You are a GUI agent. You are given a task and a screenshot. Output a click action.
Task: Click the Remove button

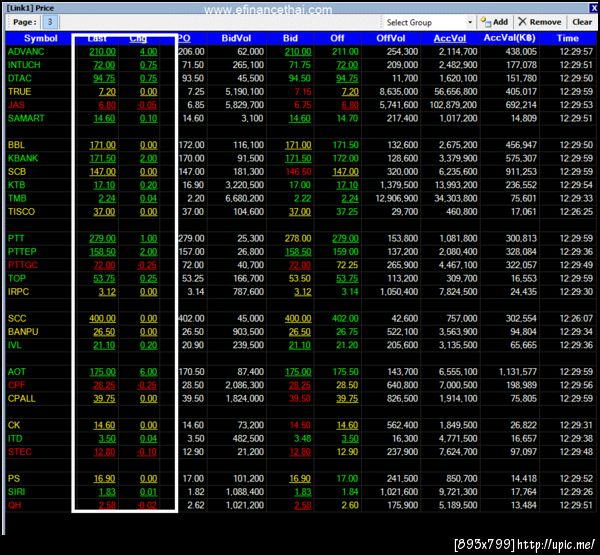tap(540, 22)
